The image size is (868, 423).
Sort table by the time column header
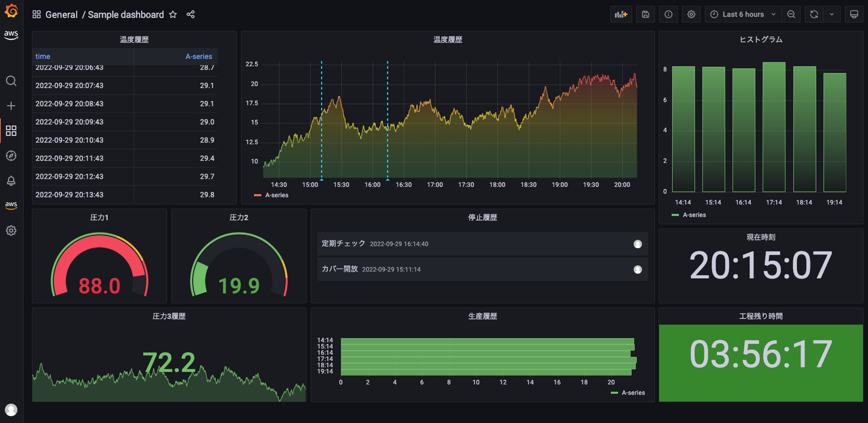[43, 56]
